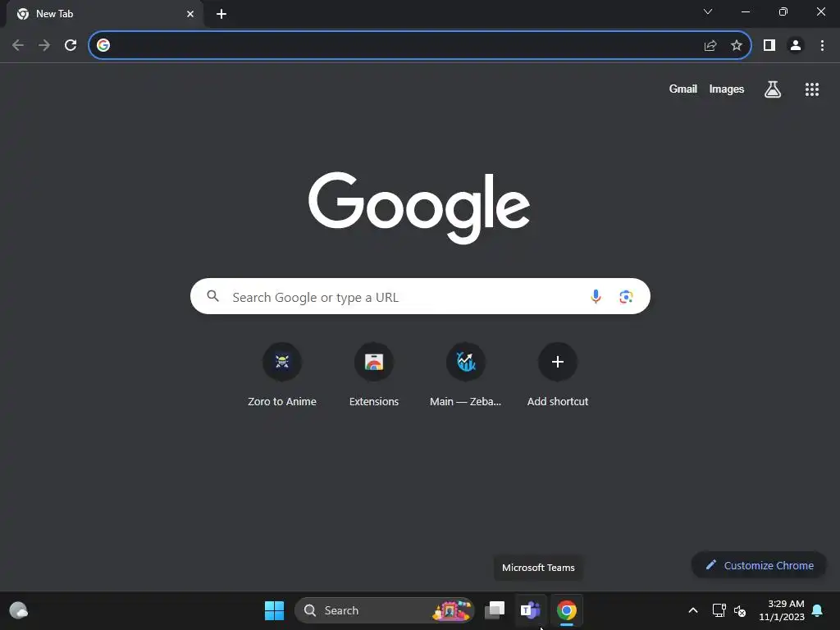Click the Customize Chrome button

tap(759, 565)
